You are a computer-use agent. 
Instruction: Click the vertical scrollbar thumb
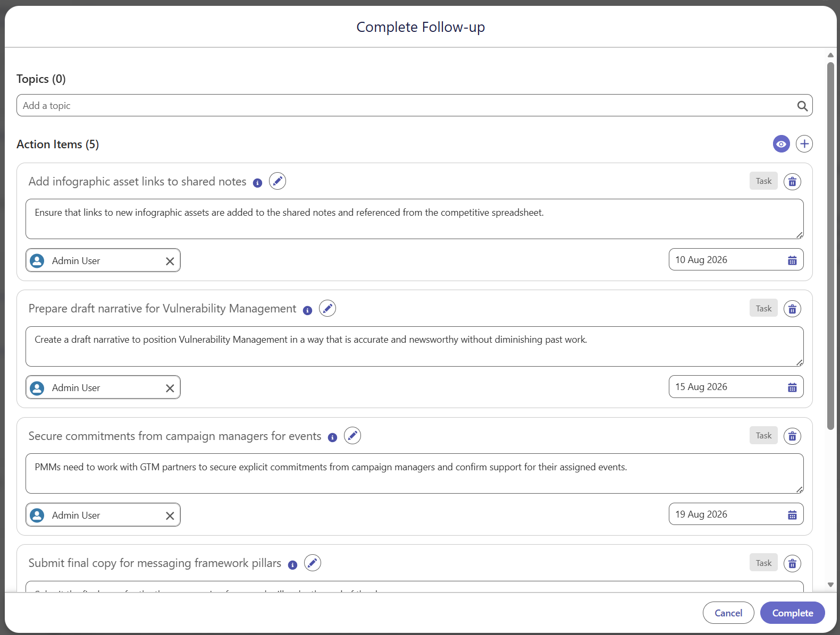click(x=830, y=246)
